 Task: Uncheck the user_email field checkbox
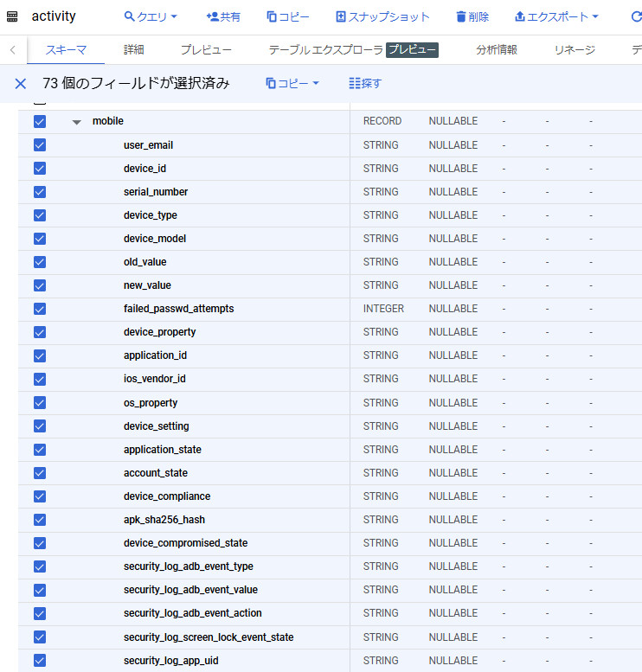point(40,145)
